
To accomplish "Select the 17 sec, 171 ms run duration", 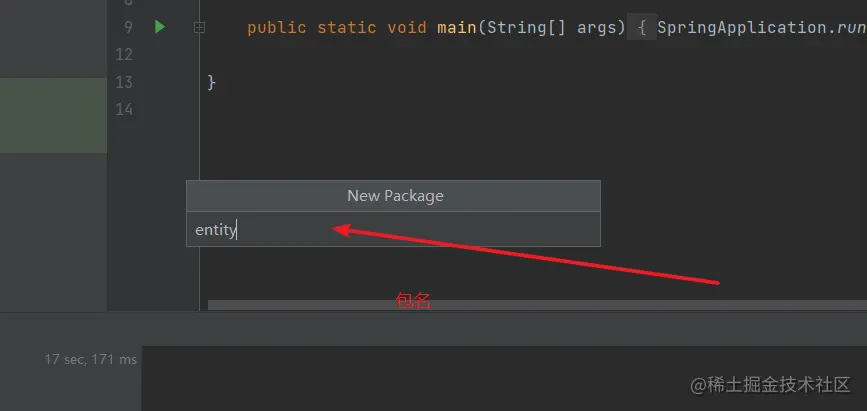I will (x=91, y=360).
